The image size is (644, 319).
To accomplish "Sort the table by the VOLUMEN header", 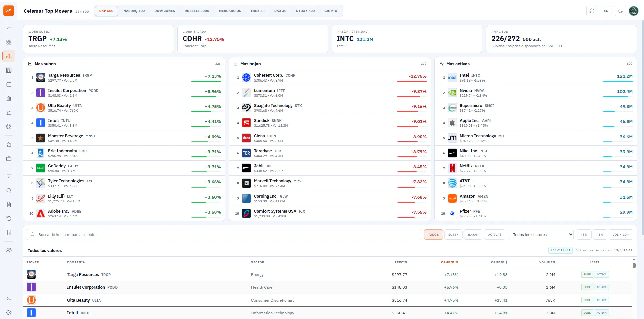I will tap(547, 262).
